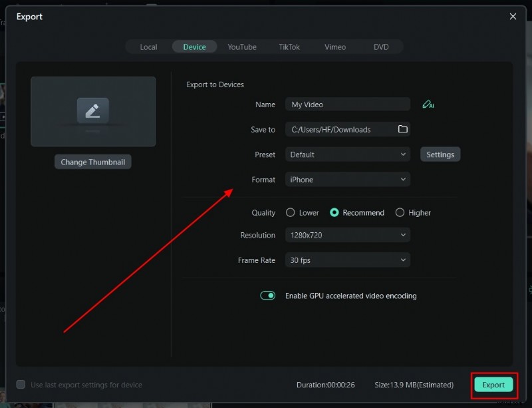This screenshot has width=532, height=408.
Task: Change Frame Rate via the 30 fps dropdown
Action: (x=347, y=260)
